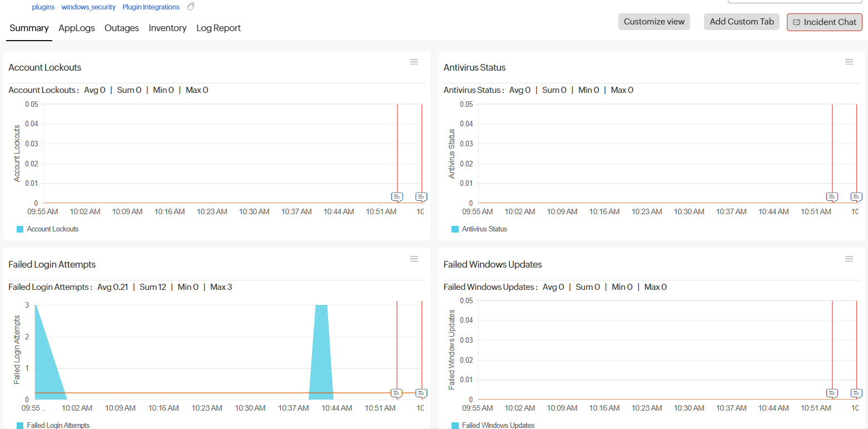This screenshot has width=868, height=429.
Task: Follow the windows_security breadcrumb link
Action: (x=88, y=7)
